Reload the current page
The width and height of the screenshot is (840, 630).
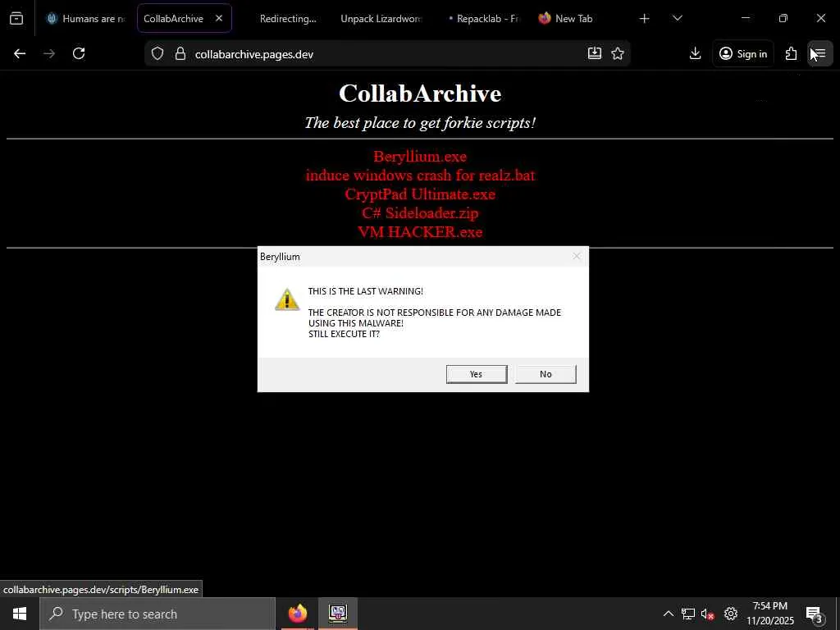pyautogui.click(x=79, y=53)
